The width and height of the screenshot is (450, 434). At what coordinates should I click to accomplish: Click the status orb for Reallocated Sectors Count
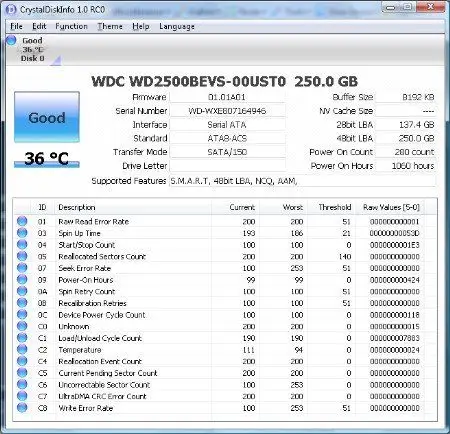(22, 256)
